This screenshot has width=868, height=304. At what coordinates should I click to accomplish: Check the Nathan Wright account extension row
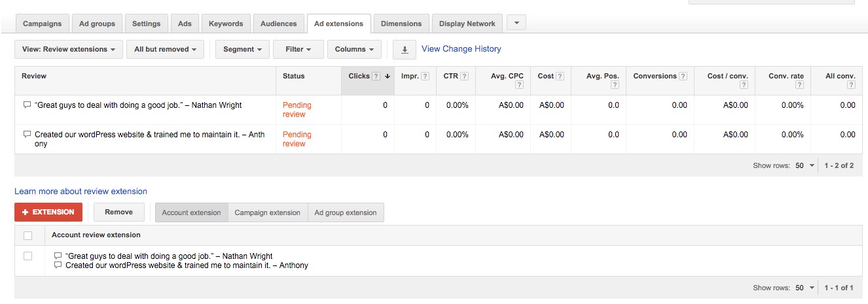click(x=27, y=256)
